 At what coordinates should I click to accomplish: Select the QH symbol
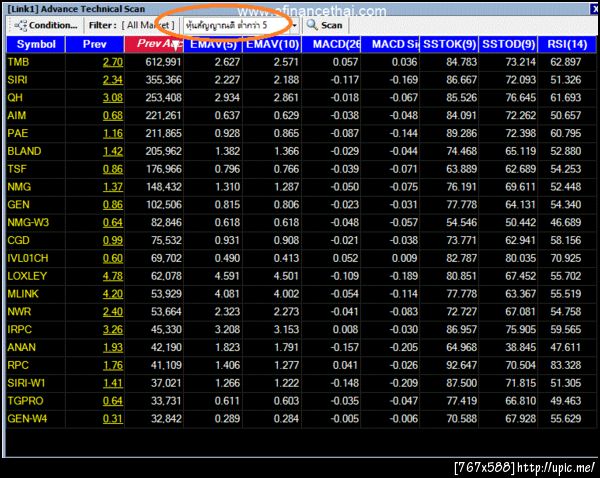point(15,98)
